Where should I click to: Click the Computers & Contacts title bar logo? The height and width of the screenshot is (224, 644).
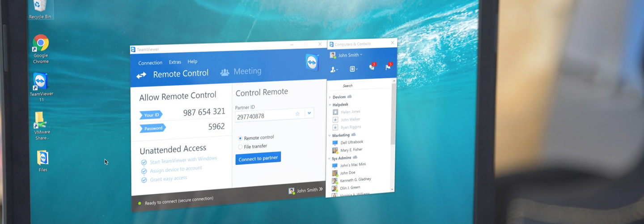331,44
